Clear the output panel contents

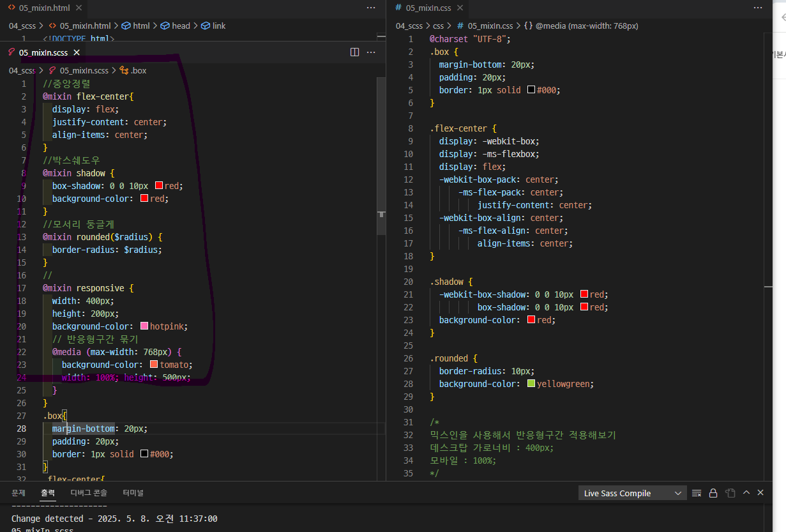[697, 493]
